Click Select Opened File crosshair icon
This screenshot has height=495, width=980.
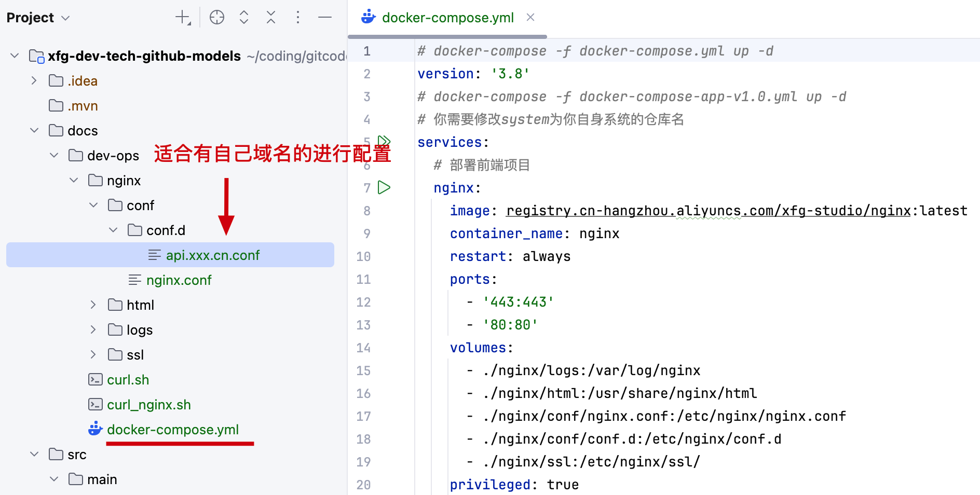(217, 18)
